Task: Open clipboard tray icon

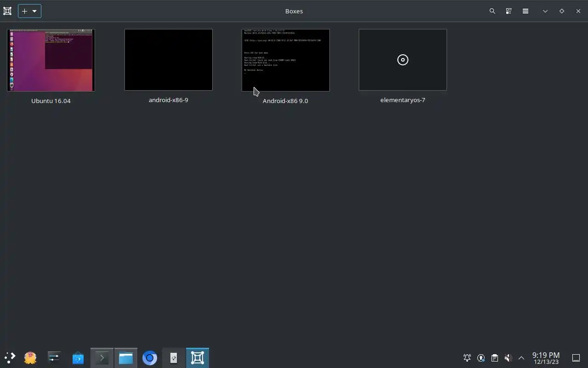Action: (494, 358)
